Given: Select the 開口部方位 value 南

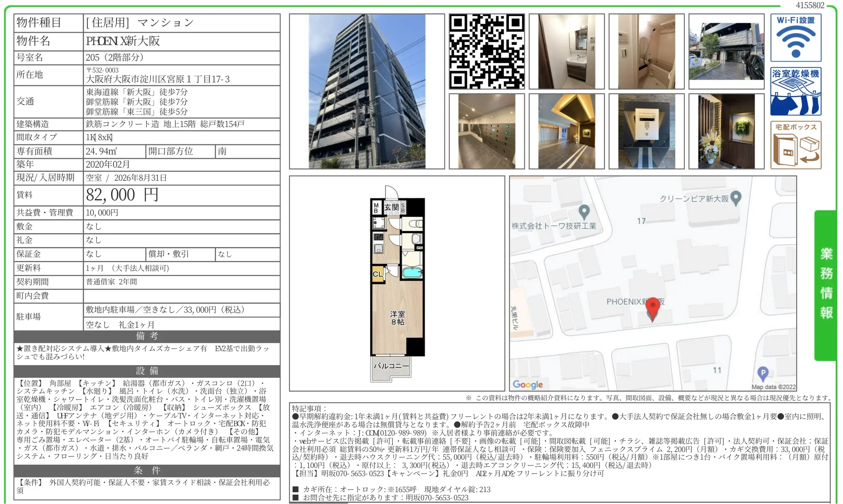Looking at the screenshot, I should click(222, 151).
